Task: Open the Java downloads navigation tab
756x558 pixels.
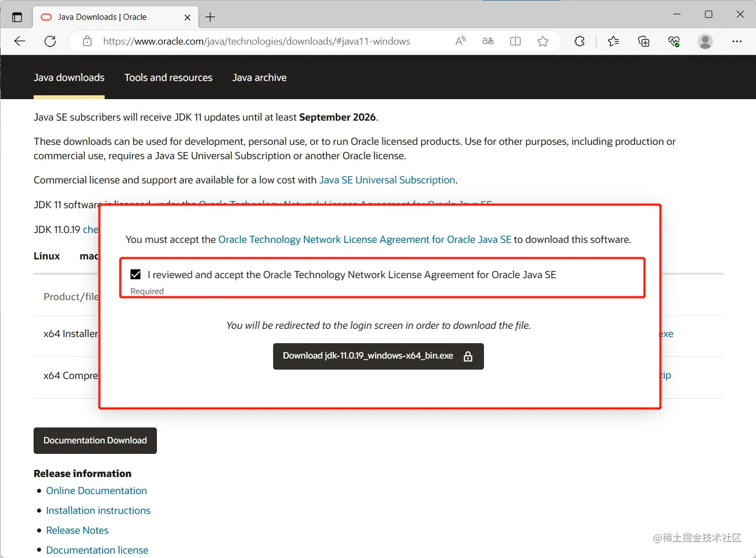Action: [69, 78]
